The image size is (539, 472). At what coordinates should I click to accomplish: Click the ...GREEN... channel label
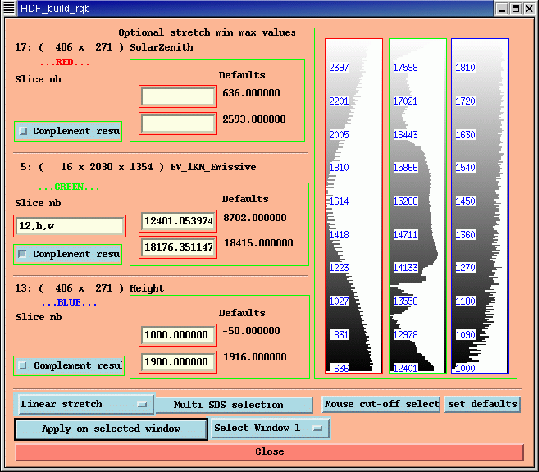click(69, 187)
